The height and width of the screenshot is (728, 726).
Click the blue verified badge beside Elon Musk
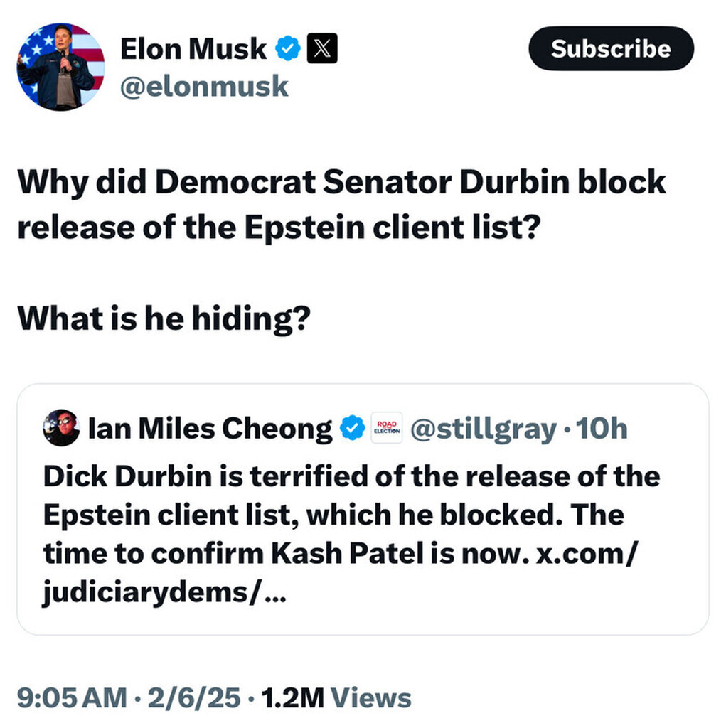point(287,49)
